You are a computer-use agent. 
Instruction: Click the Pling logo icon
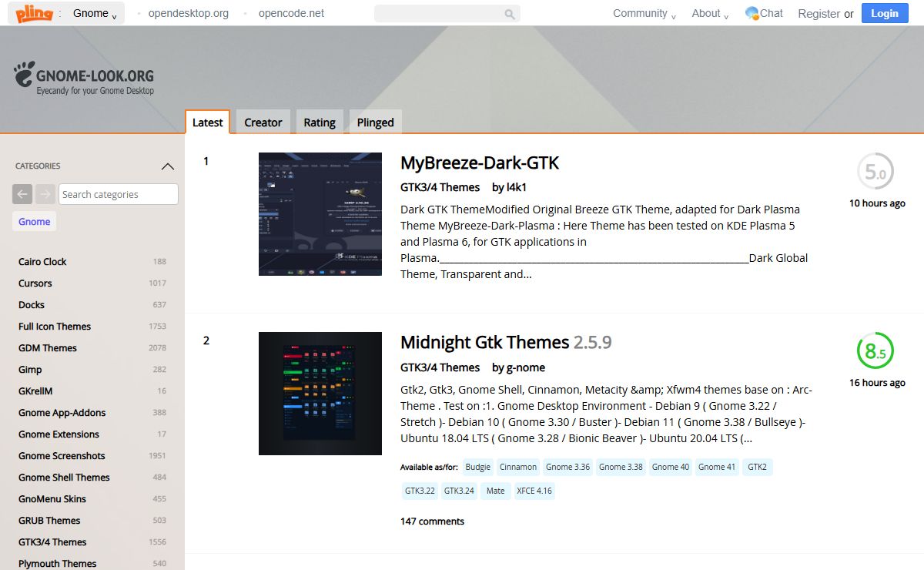34,13
